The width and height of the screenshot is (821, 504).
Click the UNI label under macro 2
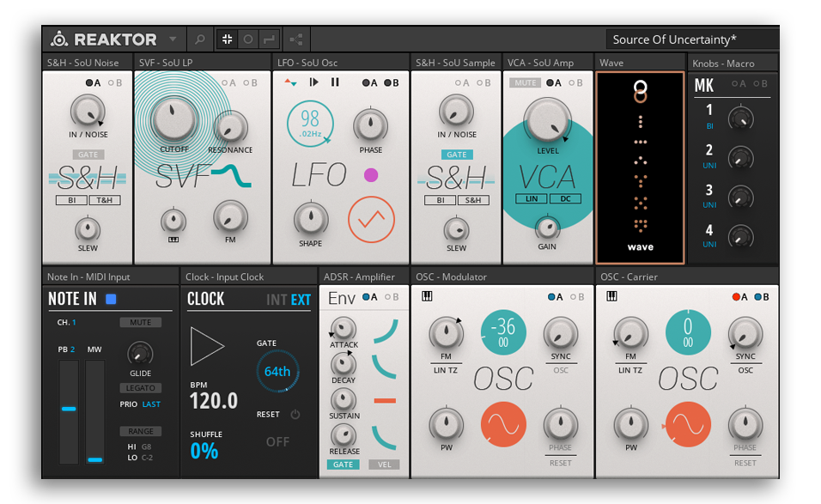click(x=709, y=166)
